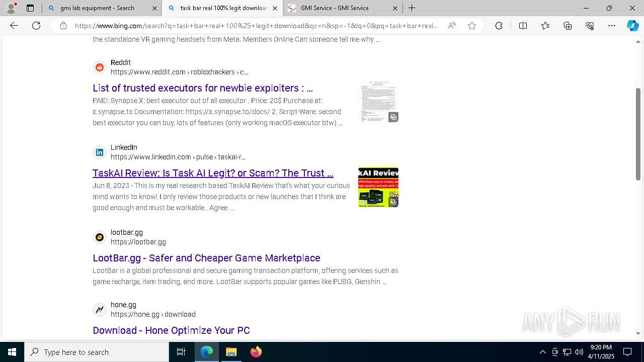Click page scrollbar down arrow
This screenshot has height=362, width=644.
(638, 333)
